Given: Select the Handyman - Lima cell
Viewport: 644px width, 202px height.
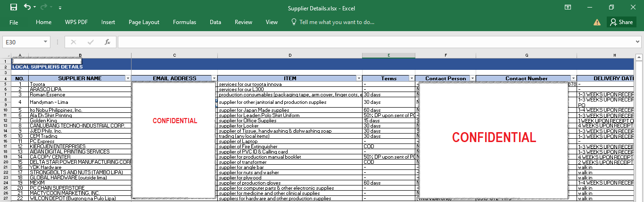Looking at the screenshot, I should [80, 102].
